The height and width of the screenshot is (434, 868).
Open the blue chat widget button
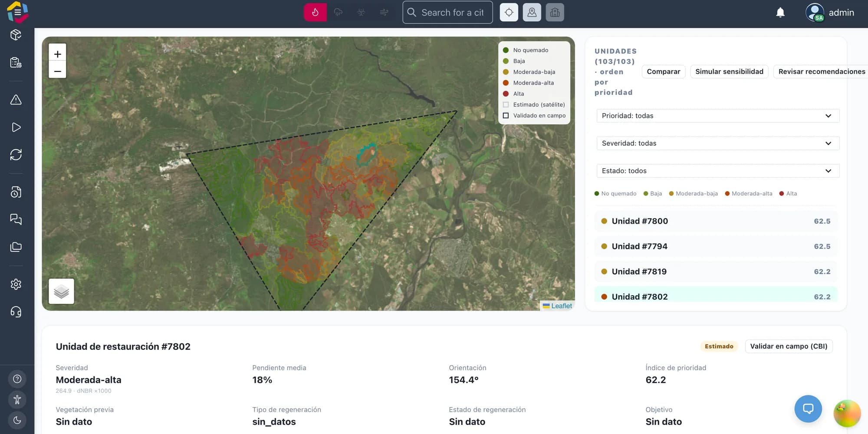(x=808, y=408)
